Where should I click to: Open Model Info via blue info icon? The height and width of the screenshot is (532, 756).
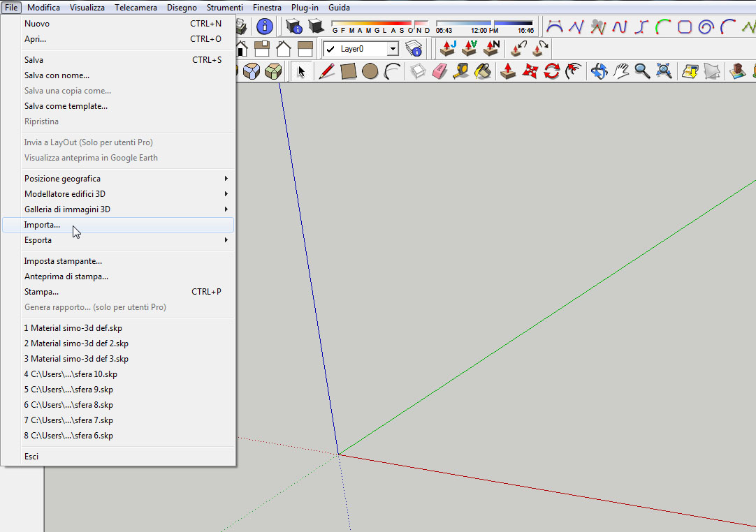[265, 26]
